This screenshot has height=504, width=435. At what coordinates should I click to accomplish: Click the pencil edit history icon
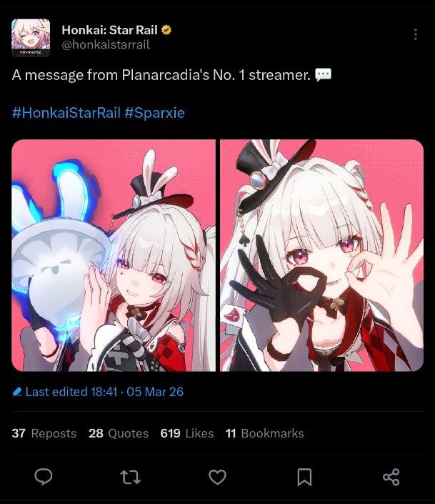coord(16,392)
